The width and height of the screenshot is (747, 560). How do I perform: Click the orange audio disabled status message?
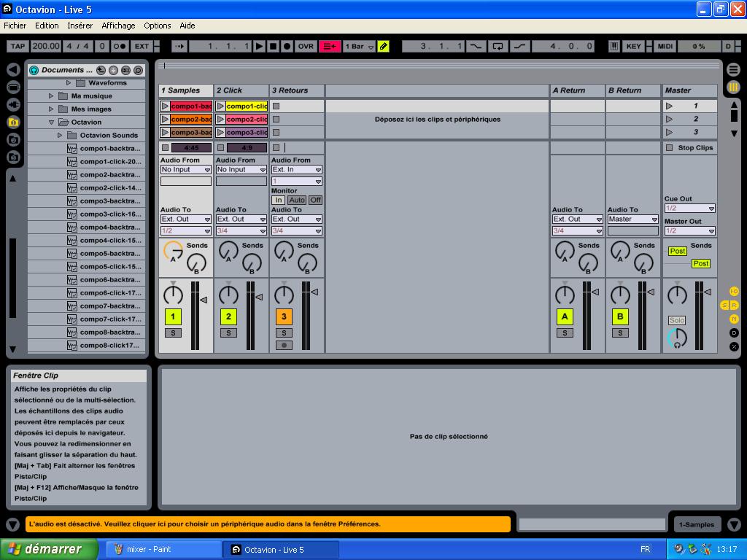click(268, 524)
